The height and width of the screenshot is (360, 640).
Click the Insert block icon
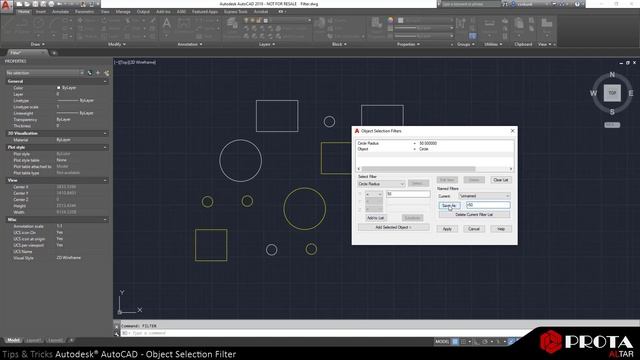pyautogui.click(x=320, y=24)
